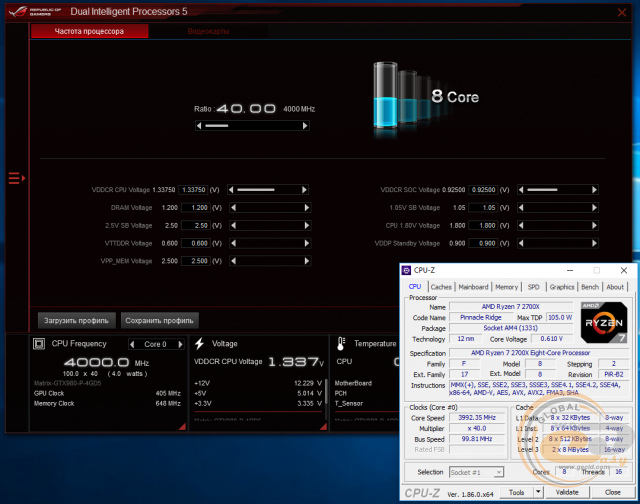Screen dimensions: 640x504
Task: Decrease VTTDDR Voltage left arrow
Action: 233,243
